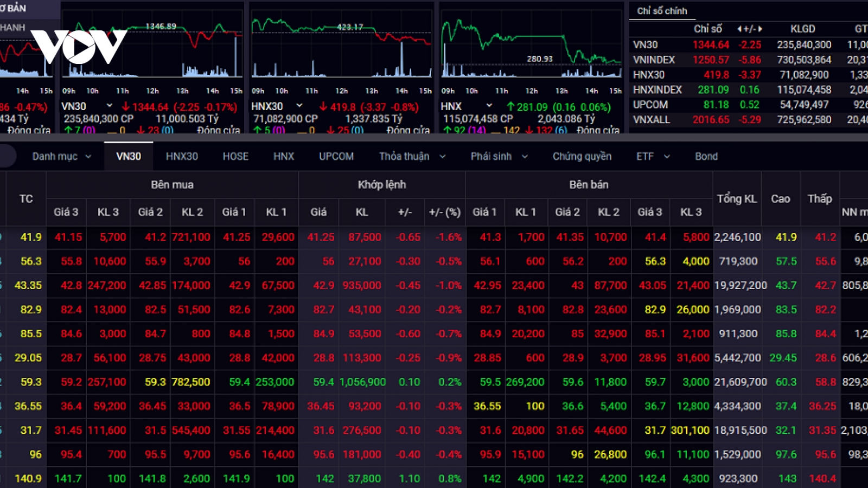Select the HNX tab
The width and height of the screenshot is (868, 488).
pos(284,156)
